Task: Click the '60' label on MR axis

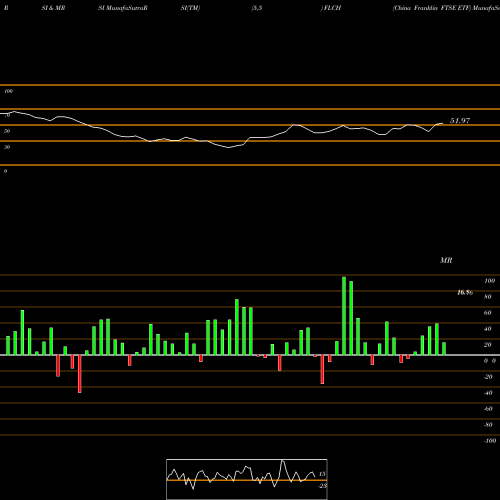Action: click(488, 313)
